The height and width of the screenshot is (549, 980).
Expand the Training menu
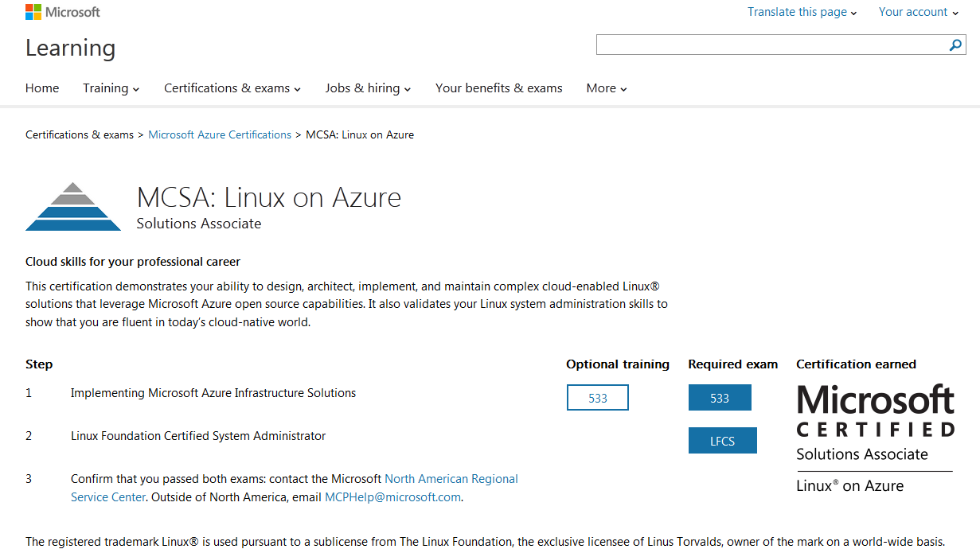click(111, 88)
